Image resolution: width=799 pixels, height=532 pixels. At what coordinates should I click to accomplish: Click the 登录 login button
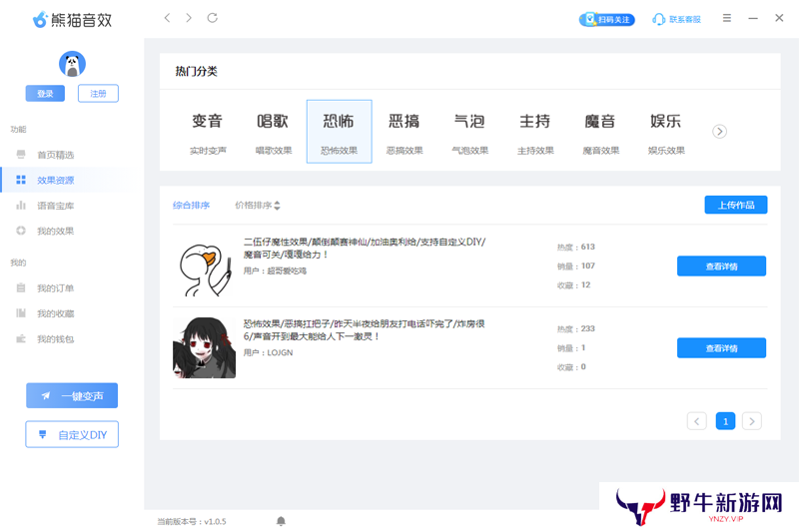pos(45,94)
